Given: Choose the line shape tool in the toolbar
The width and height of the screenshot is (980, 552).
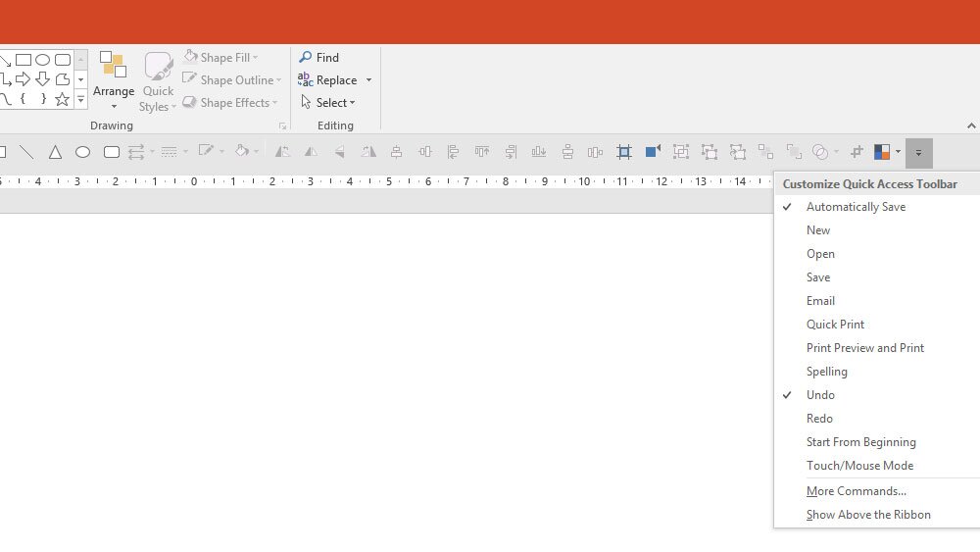Looking at the screenshot, I should coord(26,152).
